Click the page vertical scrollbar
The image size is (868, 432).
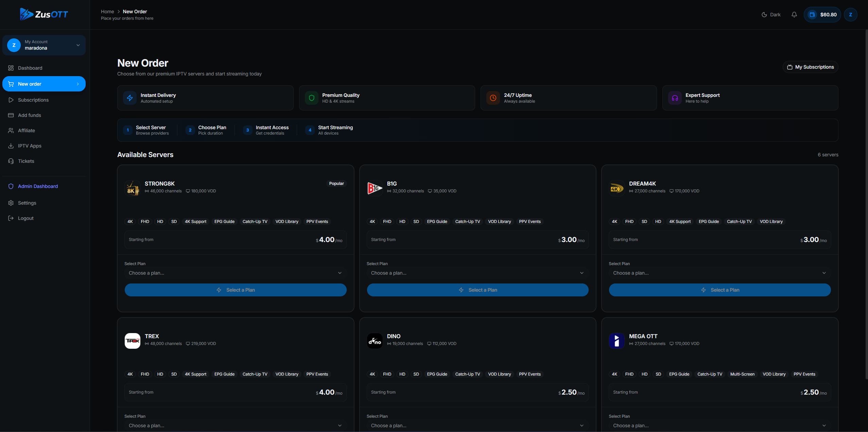click(x=866, y=204)
